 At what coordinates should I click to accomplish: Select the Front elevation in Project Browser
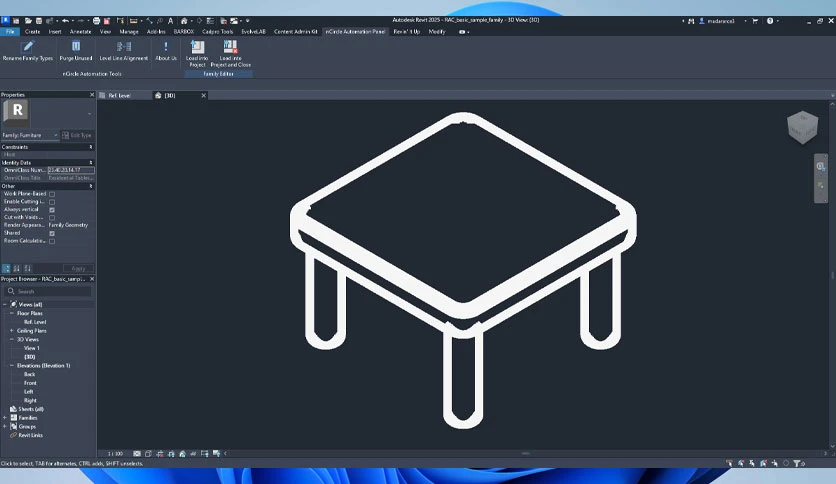point(30,383)
